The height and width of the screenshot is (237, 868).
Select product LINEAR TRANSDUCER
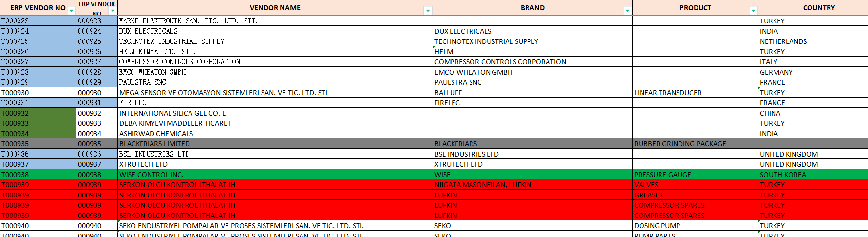coord(695,93)
